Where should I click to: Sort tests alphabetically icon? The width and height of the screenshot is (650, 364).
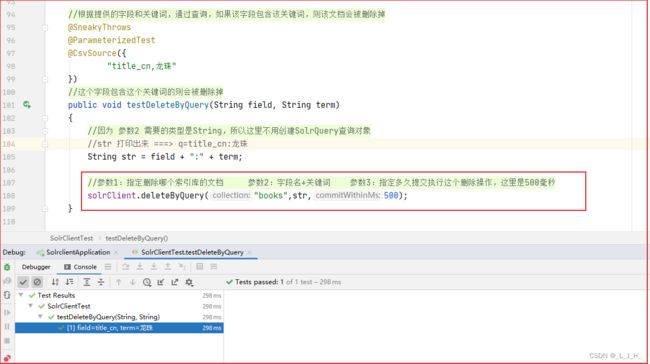coord(55,282)
